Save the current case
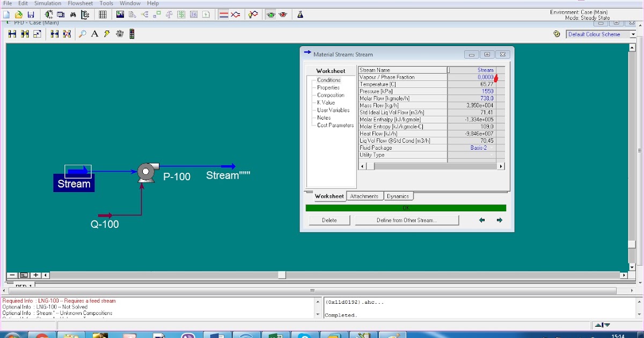Image resolution: width=644 pixels, height=338 pixels. (30, 14)
